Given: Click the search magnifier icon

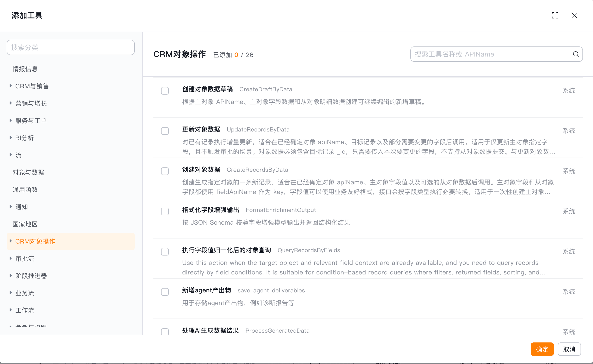Looking at the screenshot, I should pyautogui.click(x=576, y=54).
